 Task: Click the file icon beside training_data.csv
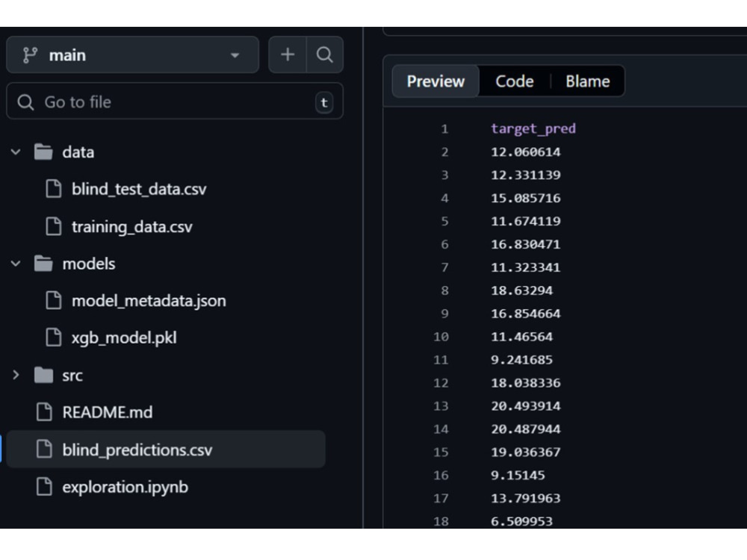53,226
